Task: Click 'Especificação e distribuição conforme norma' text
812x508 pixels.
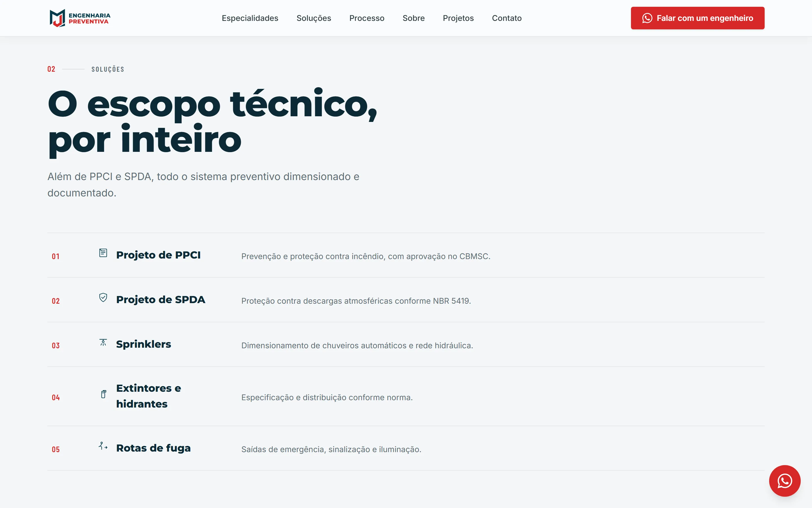Action: tap(327, 397)
